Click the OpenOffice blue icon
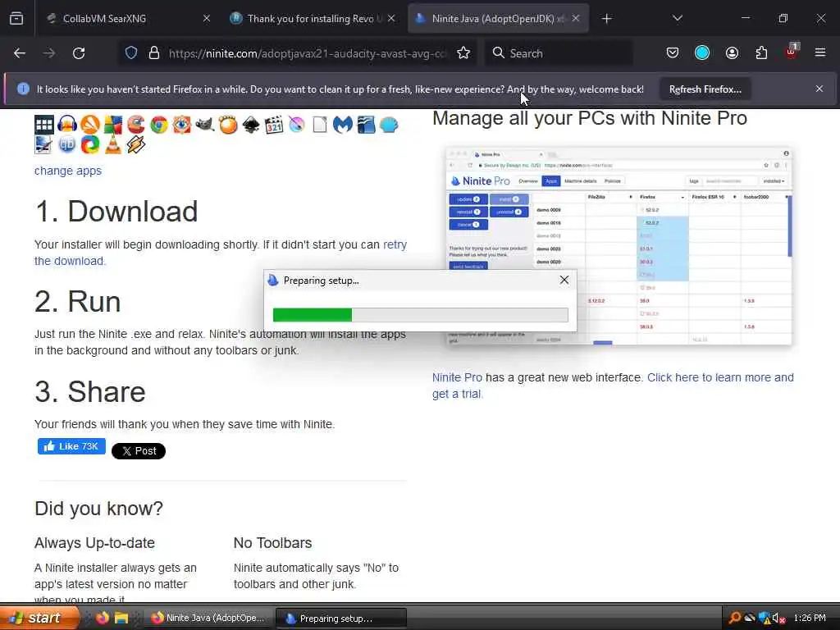The width and height of the screenshot is (840, 630). [366, 125]
